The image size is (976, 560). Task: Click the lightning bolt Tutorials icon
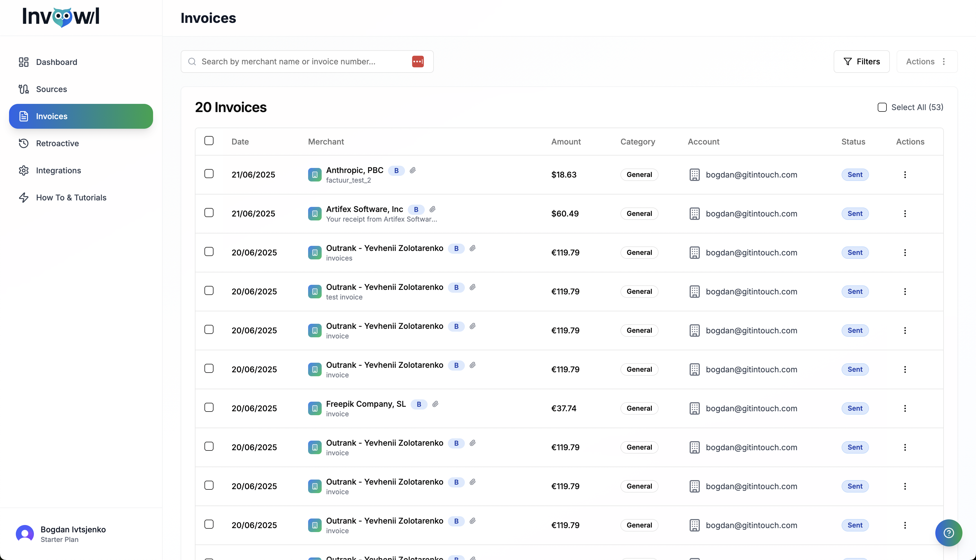click(x=24, y=198)
